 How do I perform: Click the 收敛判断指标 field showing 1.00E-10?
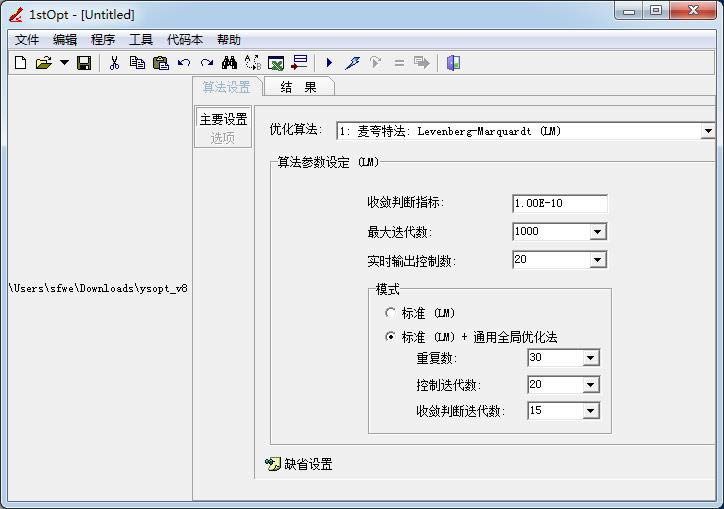[x=560, y=203]
